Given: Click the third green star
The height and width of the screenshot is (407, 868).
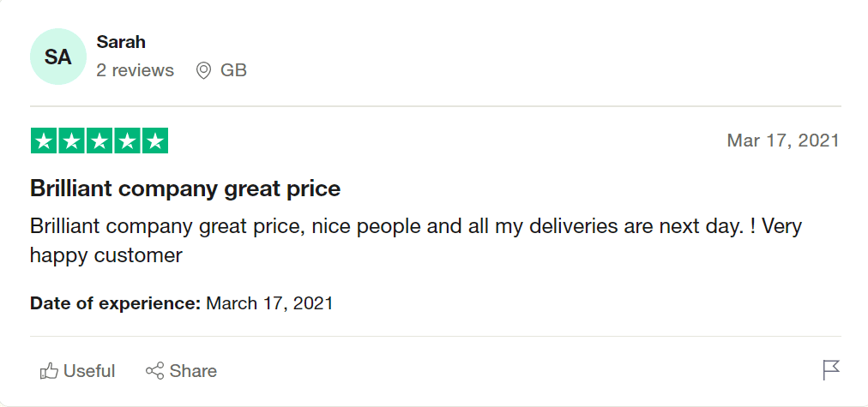Looking at the screenshot, I should [99, 141].
